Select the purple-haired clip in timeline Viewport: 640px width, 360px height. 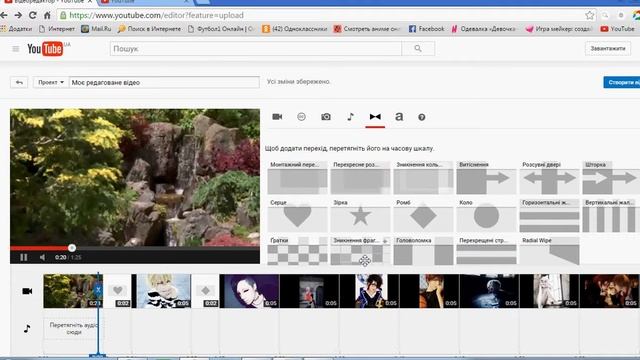coord(249,291)
